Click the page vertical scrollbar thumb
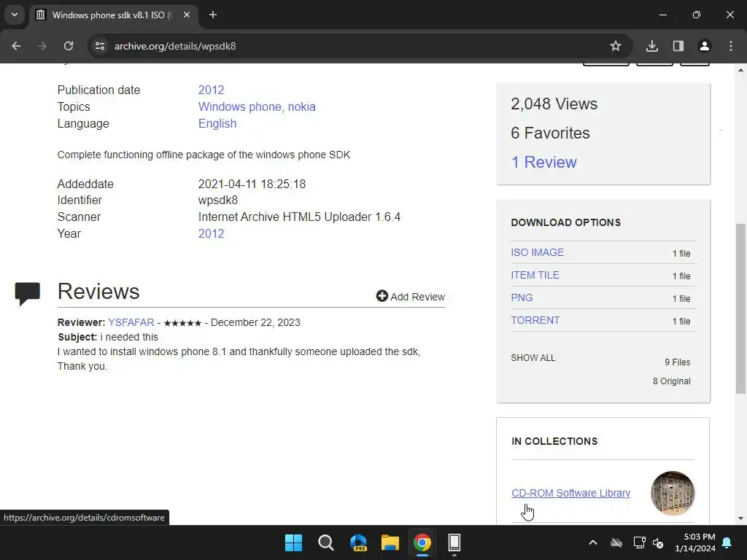 740,308
